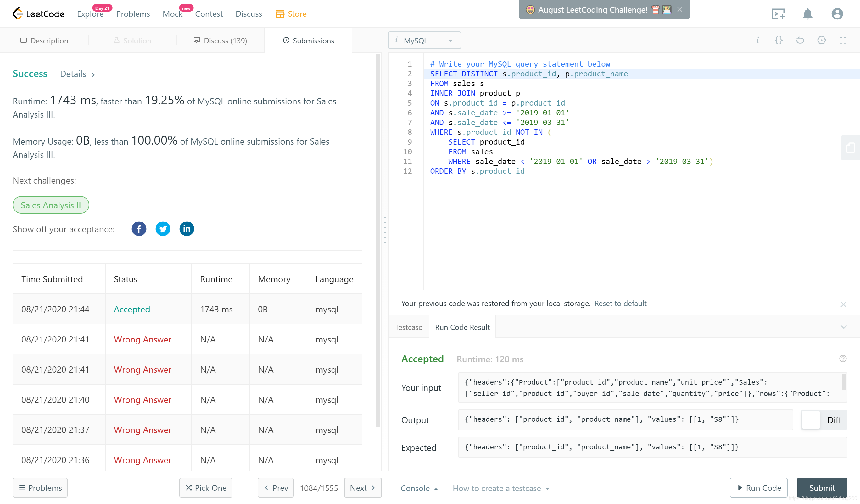Image resolution: width=860 pixels, height=504 pixels.
Task: Expand the Console panel
Action: tap(419, 488)
